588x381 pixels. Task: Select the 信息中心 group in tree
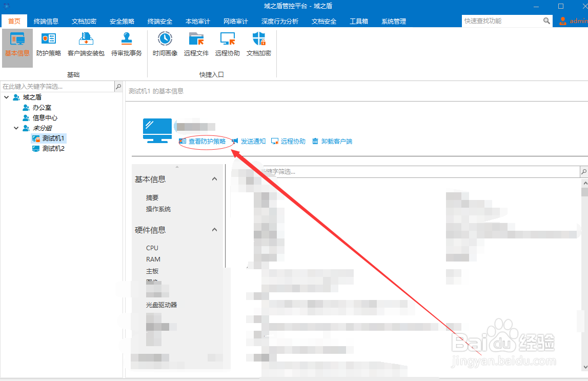(x=45, y=118)
